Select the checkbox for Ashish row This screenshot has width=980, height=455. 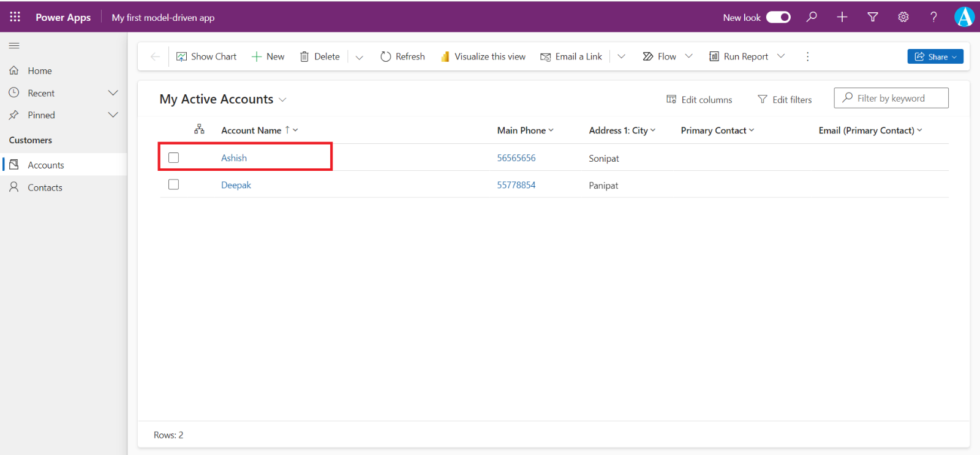tap(174, 158)
